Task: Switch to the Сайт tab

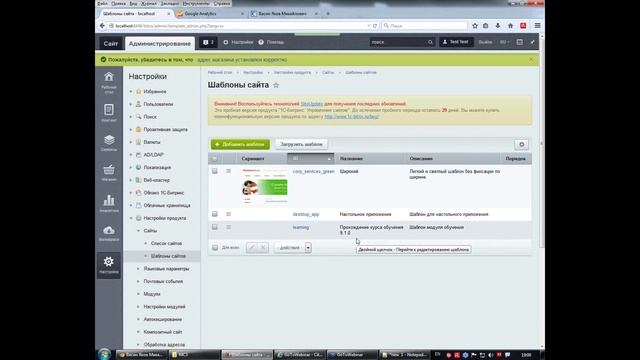Action: 111,43
